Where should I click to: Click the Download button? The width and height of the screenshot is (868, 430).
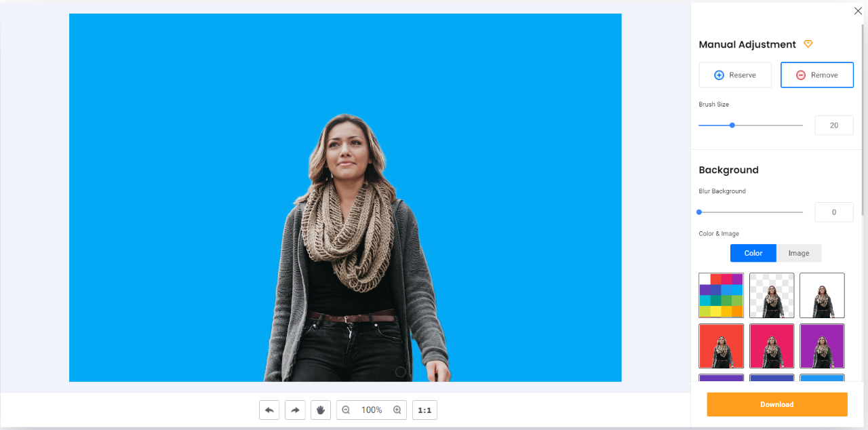[776, 404]
